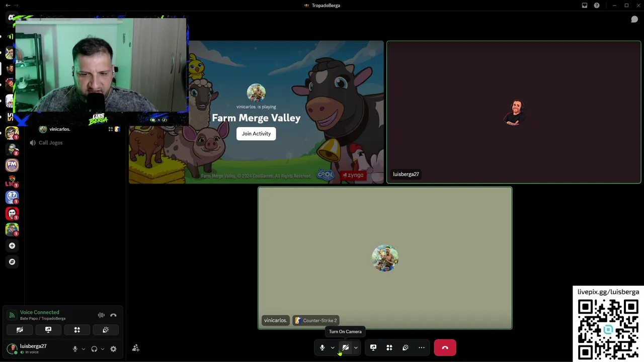644x362 pixels.
Task: Show the chat panel icon at top right
Action: click(x=634, y=19)
